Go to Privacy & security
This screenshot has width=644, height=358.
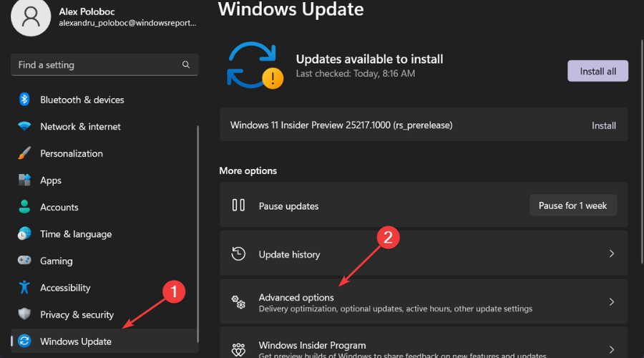point(104,314)
